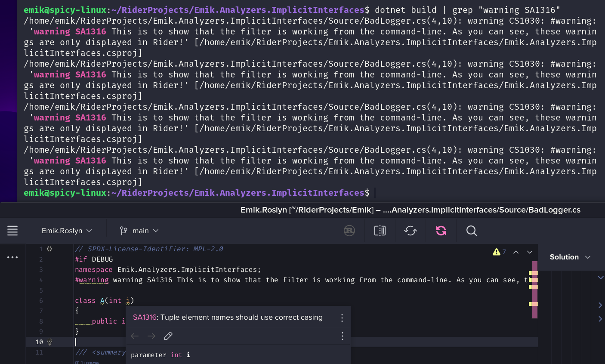
Task: Click the dimmed R run profile icon
Action: point(349,231)
